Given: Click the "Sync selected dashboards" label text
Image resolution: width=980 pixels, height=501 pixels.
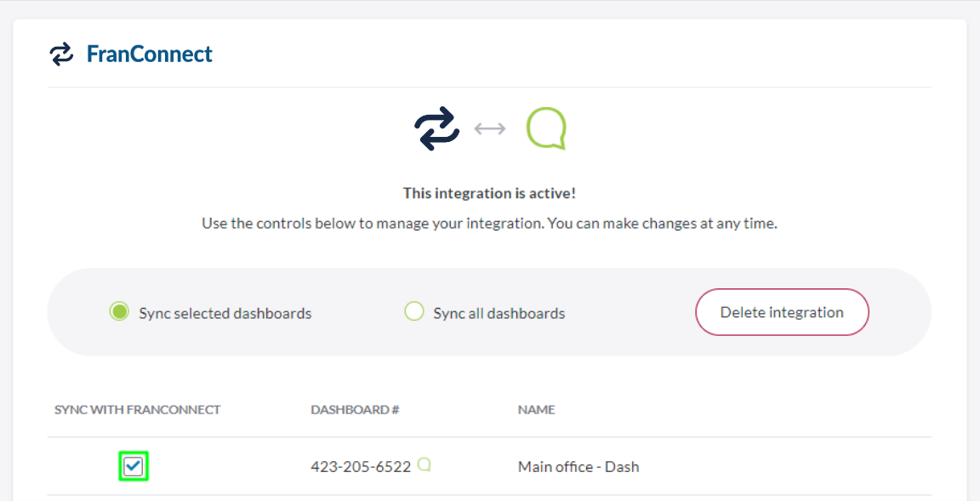Looking at the screenshot, I should point(225,313).
